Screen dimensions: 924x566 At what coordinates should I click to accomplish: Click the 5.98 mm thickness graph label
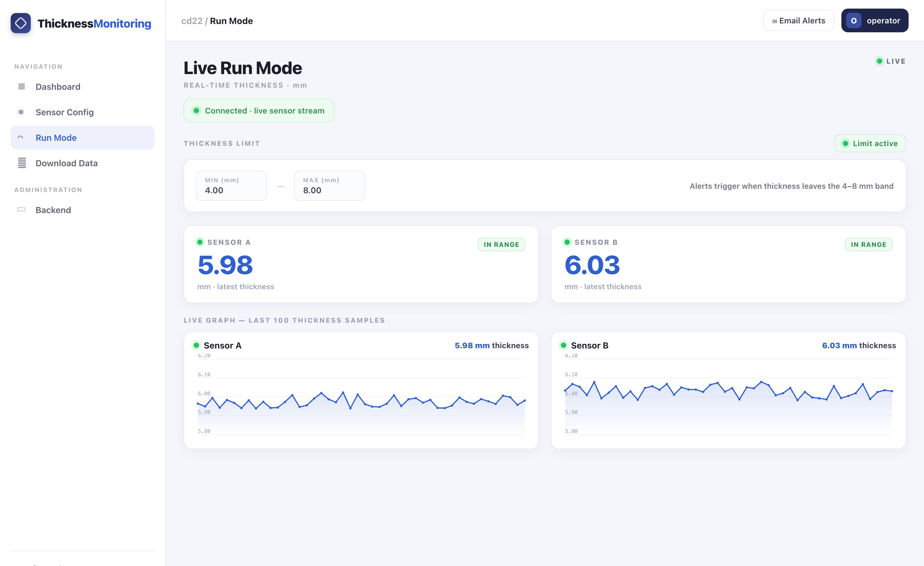(x=492, y=345)
